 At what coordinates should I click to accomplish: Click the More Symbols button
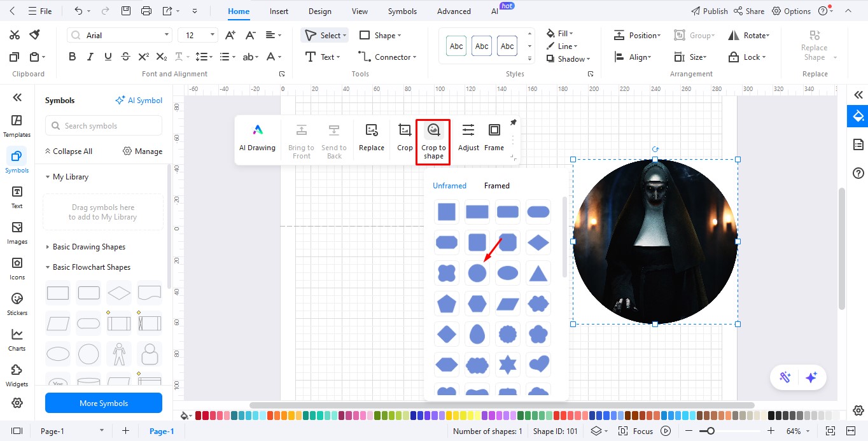[x=104, y=403]
